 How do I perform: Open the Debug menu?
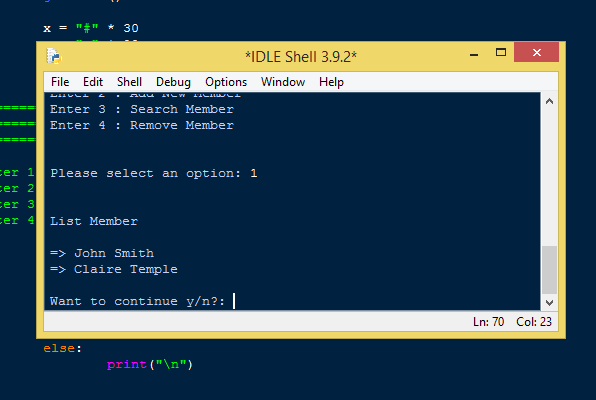[x=173, y=82]
